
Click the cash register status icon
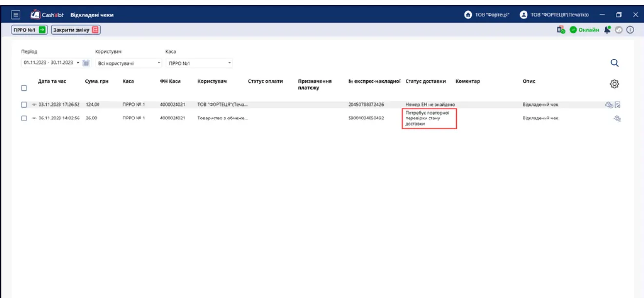[x=562, y=30]
